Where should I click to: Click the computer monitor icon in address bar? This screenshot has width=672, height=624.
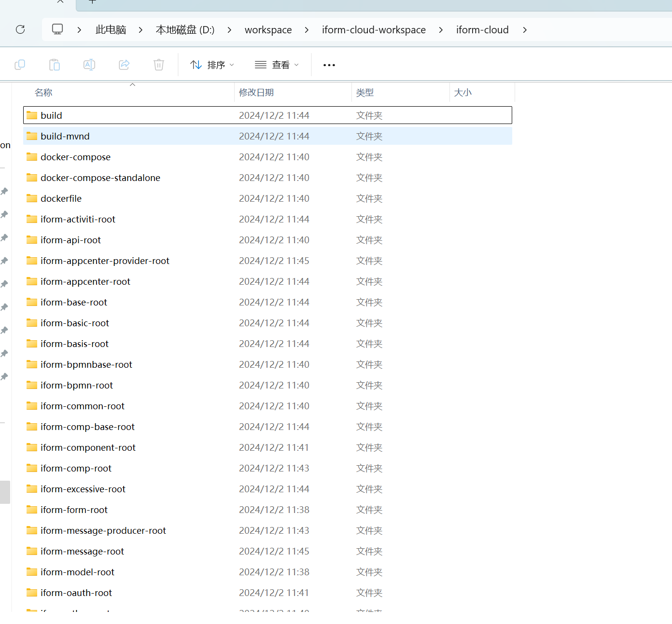tap(57, 29)
